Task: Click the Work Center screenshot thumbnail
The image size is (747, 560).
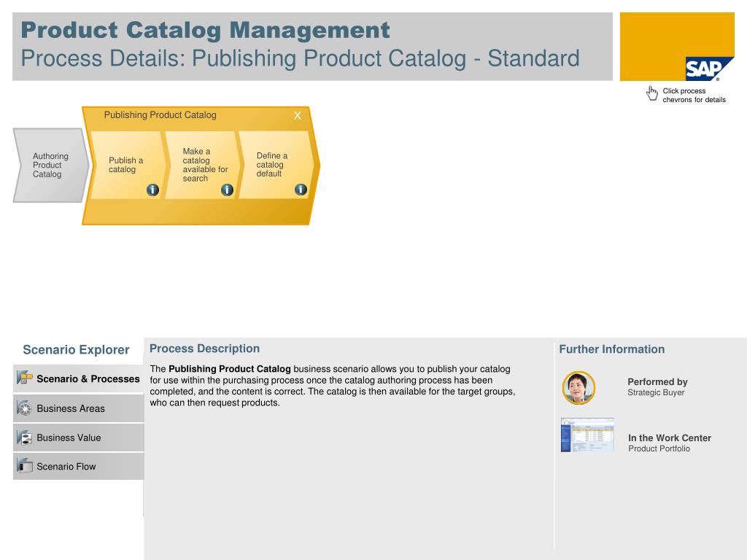Action: [587, 435]
